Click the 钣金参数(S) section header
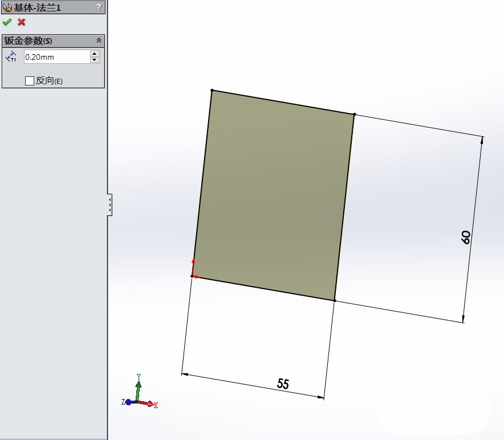 53,41
